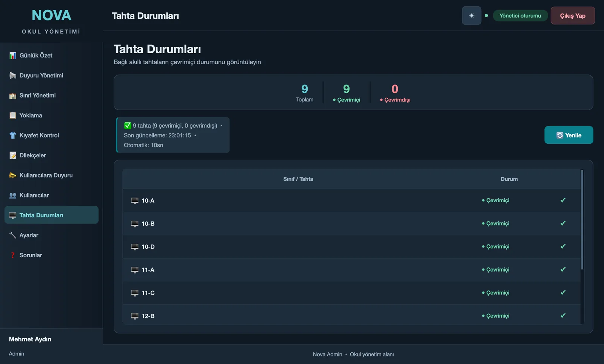Click the Duyuru Yönetimi megaphone icon
The width and height of the screenshot is (604, 364).
click(x=13, y=75)
